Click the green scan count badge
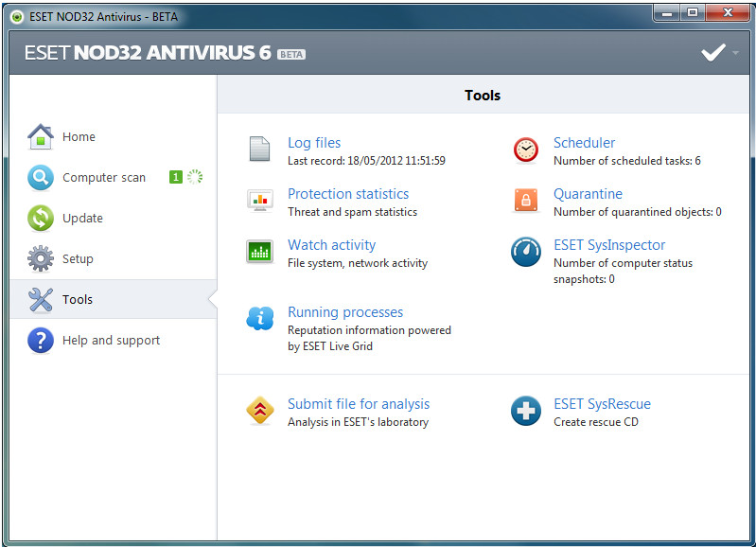This screenshot has height=547, width=756. (175, 177)
